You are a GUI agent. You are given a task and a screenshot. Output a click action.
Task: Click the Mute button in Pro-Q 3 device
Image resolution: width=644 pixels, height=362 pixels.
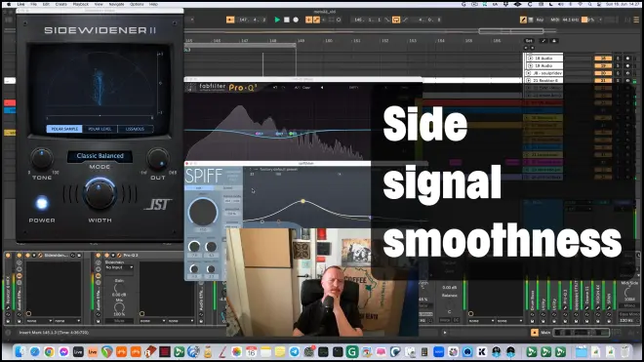click(119, 320)
